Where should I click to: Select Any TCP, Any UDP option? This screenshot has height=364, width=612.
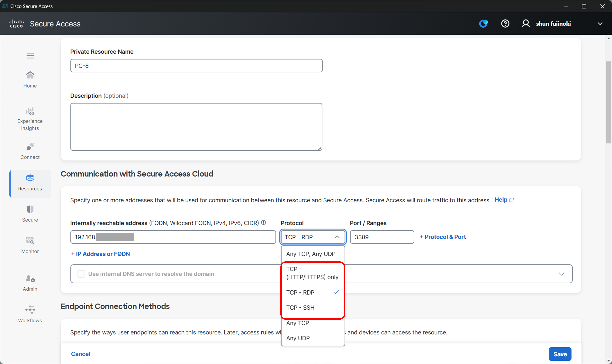click(x=313, y=254)
